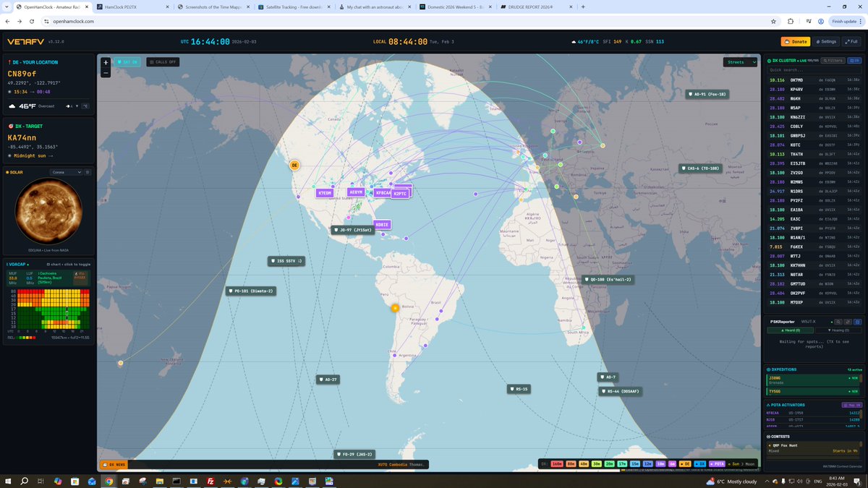The image size is (868, 488).
Task: Toggle the SAT ON satellite display
Action: [128, 62]
